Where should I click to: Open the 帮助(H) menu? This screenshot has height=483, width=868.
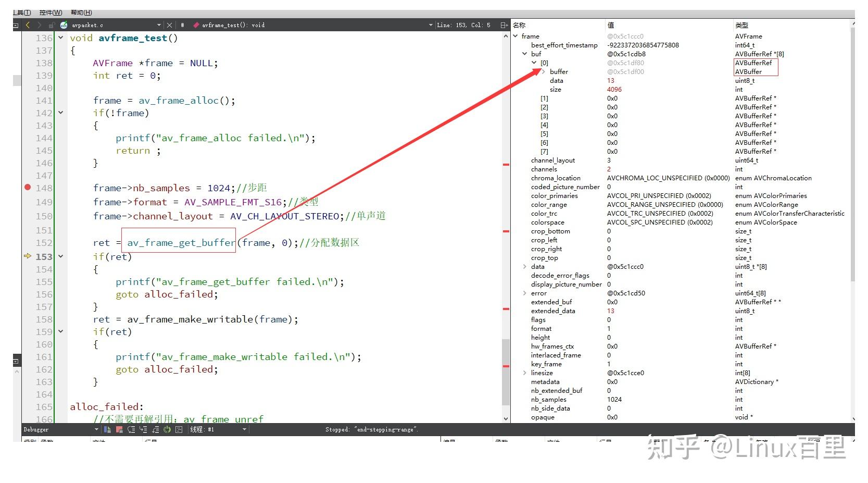point(81,13)
